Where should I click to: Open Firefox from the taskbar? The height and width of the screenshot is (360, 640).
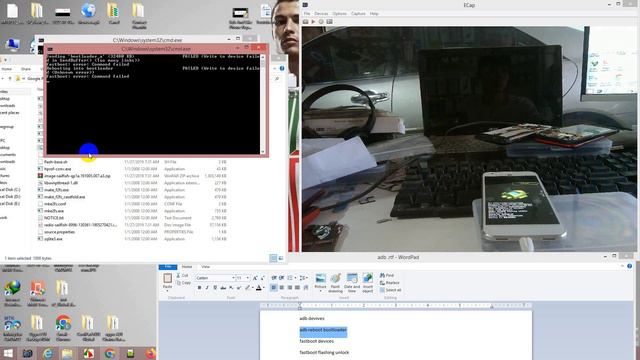151,353
